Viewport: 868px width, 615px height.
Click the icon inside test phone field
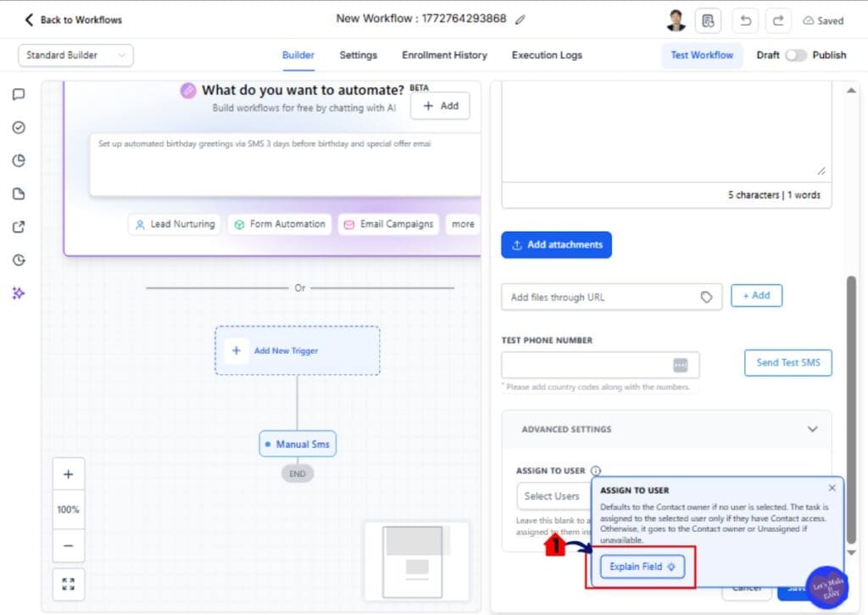pyautogui.click(x=681, y=365)
